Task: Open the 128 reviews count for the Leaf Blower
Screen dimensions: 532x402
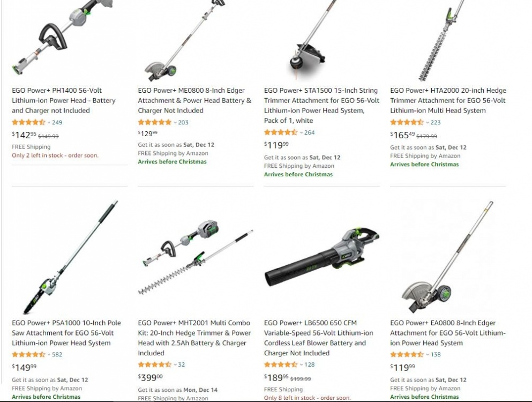Action: 309,364
